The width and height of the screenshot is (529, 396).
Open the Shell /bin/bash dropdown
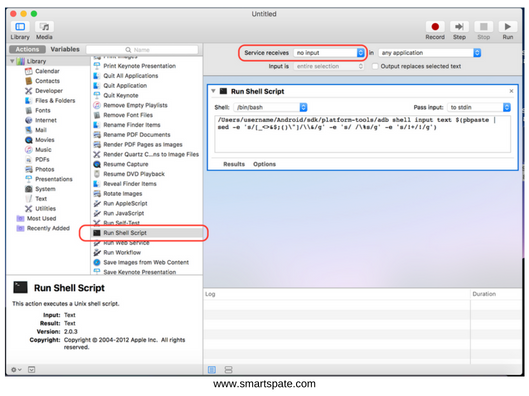click(x=270, y=107)
